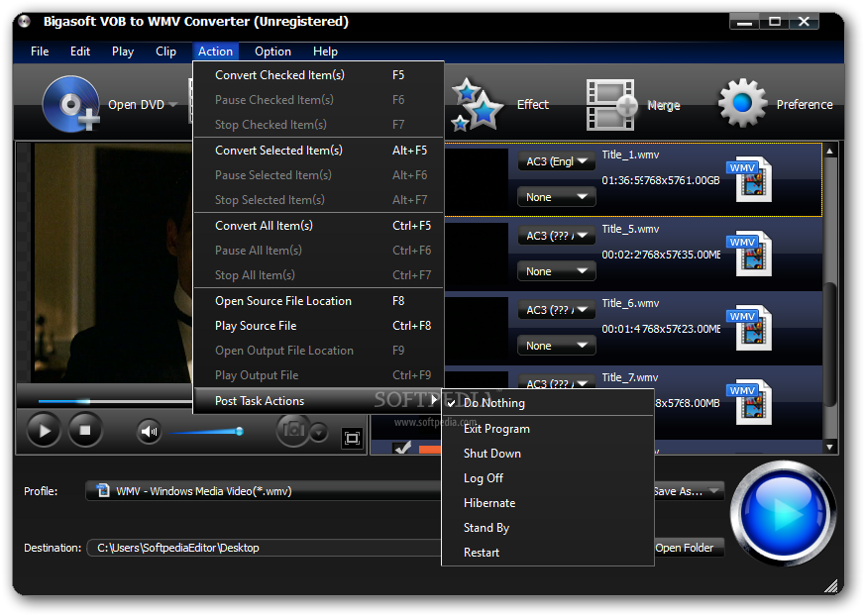Toggle full screen preview icon
Image resolution: width=865 pixels, height=616 pixels.
point(352,439)
